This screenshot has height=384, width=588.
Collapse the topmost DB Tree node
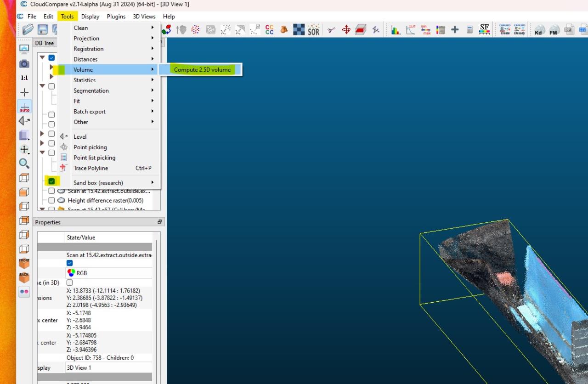pyautogui.click(x=42, y=57)
